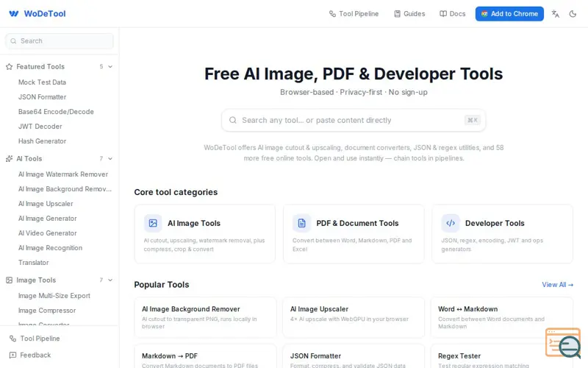Viewport: 588px width, 368px height.
Task: Click the Chrome icon in Add to Chrome
Action: coord(484,14)
